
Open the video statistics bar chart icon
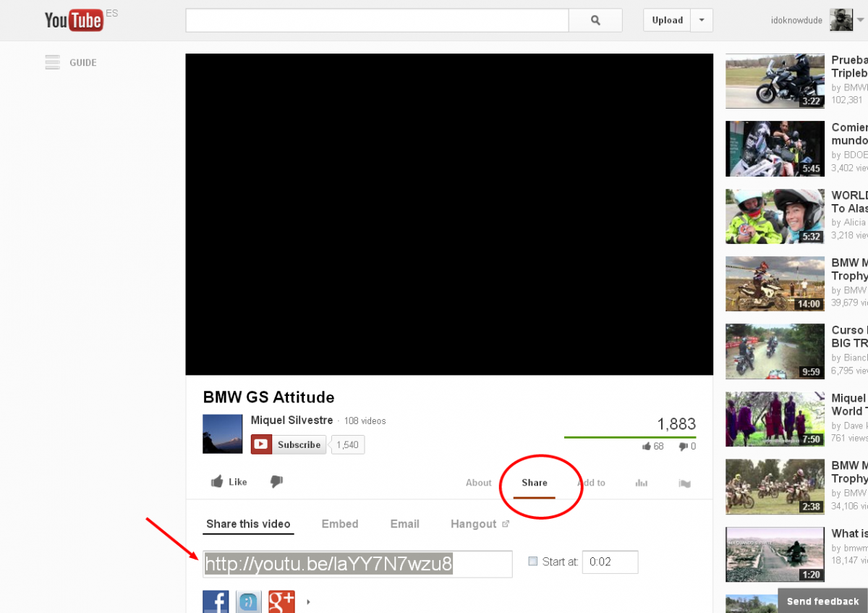(641, 483)
